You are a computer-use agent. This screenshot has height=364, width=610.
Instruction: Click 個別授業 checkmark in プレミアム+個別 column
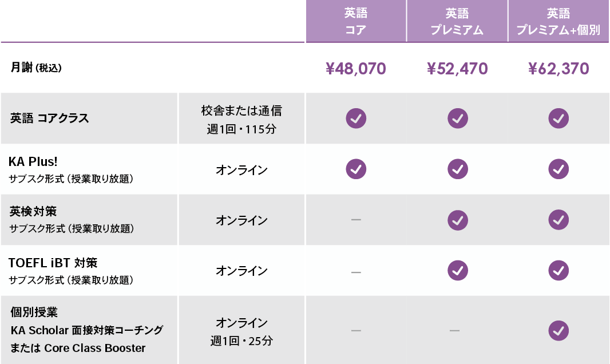coord(558,330)
